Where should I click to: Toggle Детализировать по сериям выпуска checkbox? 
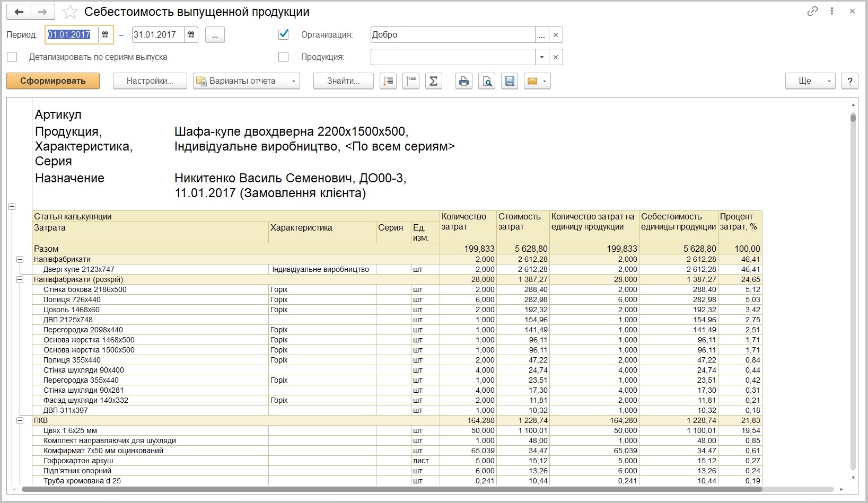(x=12, y=57)
